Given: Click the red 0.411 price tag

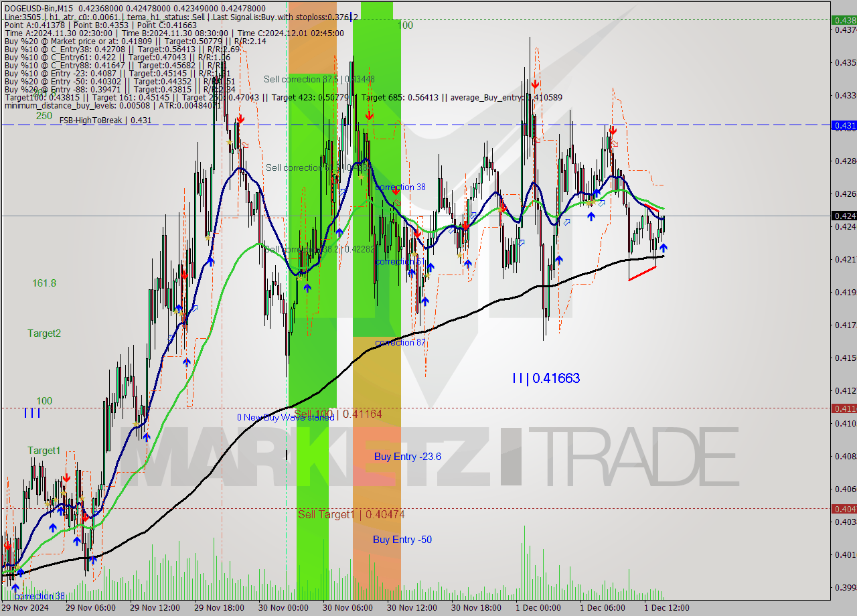Looking at the screenshot, I should click(x=844, y=408).
